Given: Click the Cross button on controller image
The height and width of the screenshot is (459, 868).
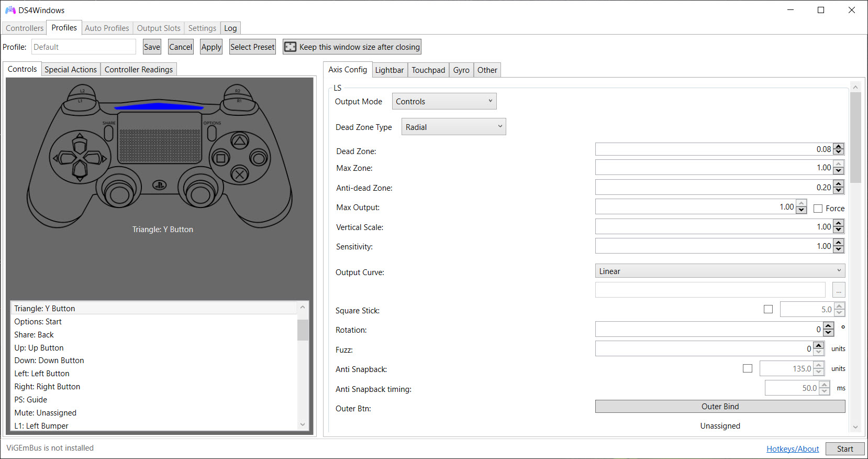Looking at the screenshot, I should click(x=240, y=174).
